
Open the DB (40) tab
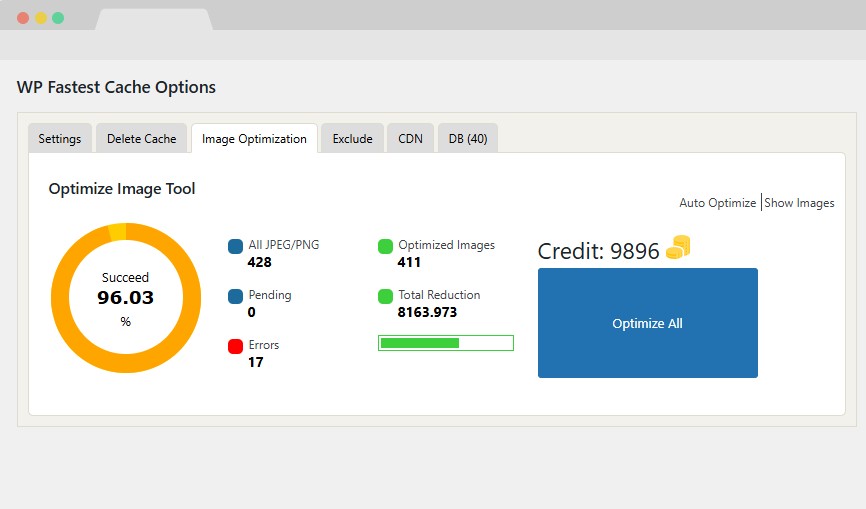coord(468,138)
